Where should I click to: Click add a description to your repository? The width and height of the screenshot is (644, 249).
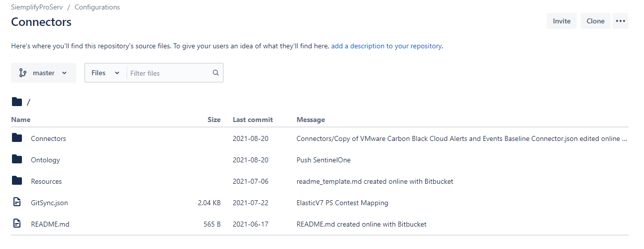(x=386, y=46)
